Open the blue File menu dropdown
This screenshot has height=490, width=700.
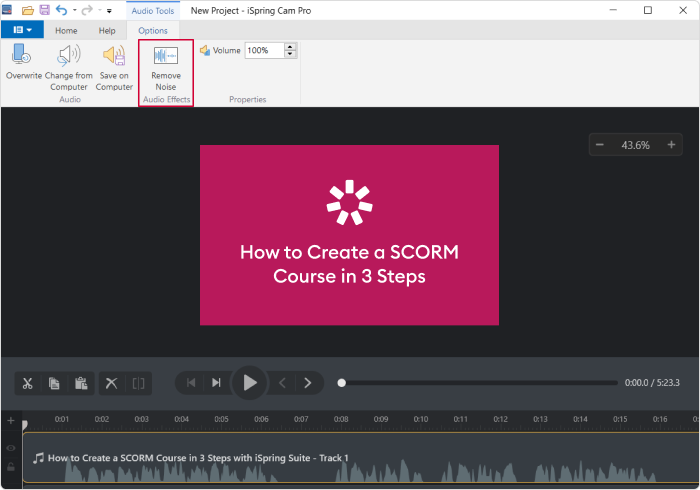pos(22,30)
